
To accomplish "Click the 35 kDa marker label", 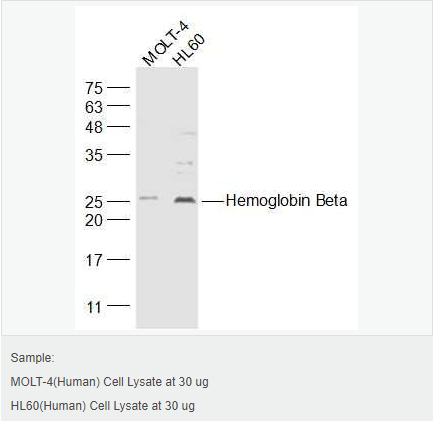I will click(x=94, y=155).
